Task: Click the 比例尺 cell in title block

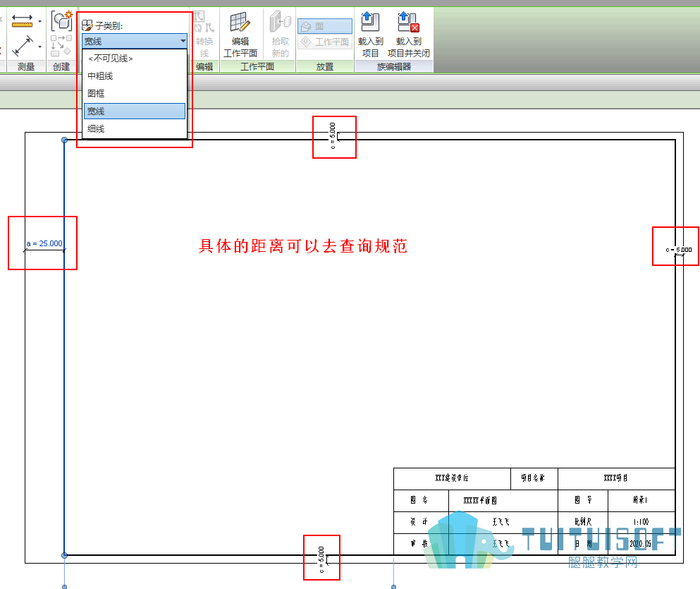Action: 583,522
